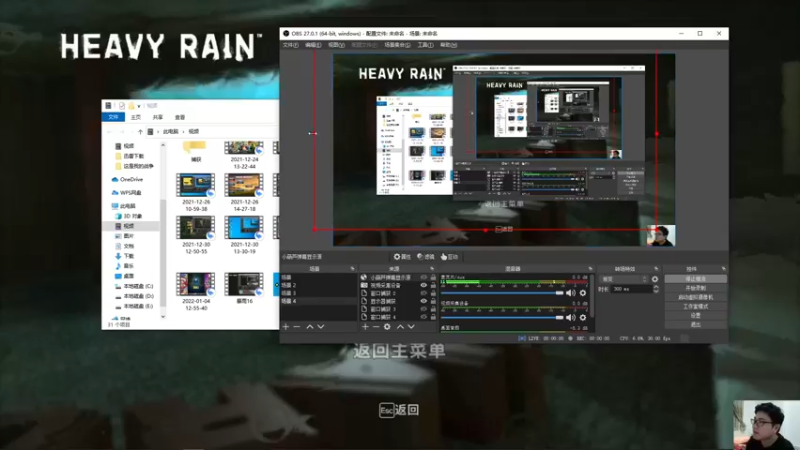The height and width of the screenshot is (450, 800).
Task: Toggle lock on 视频采集设备 source in sources list
Action: [433, 285]
